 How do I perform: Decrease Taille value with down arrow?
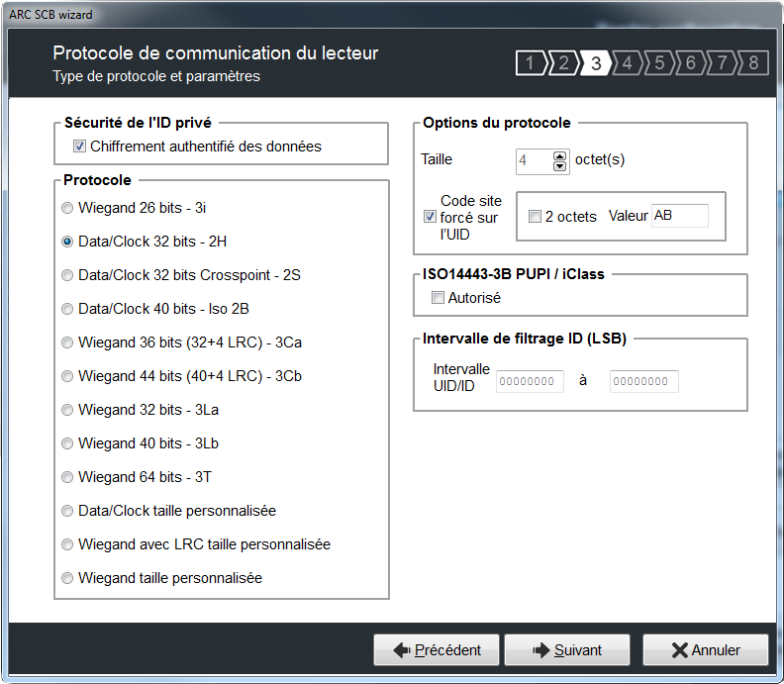click(x=559, y=165)
